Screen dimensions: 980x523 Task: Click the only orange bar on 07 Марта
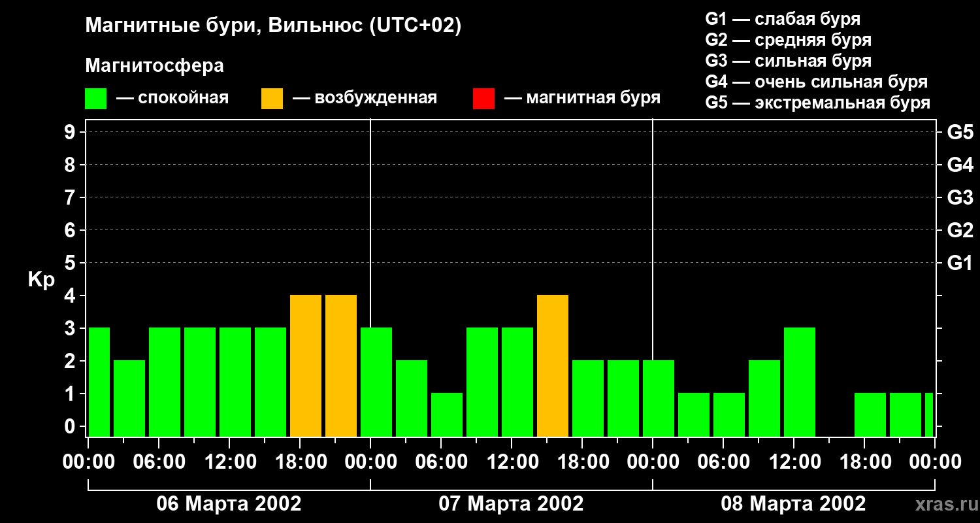553,366
